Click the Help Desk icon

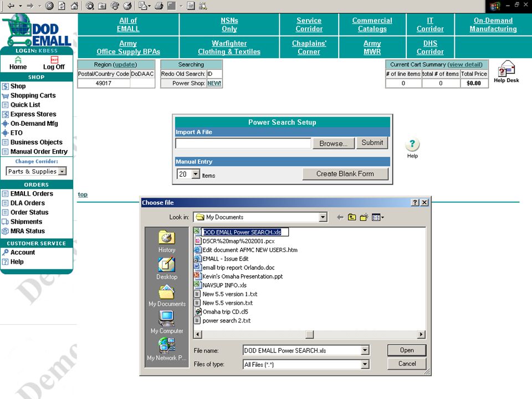506,71
